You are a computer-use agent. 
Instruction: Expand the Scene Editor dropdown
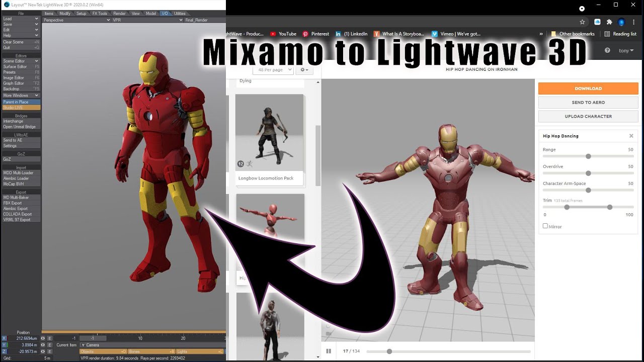click(21, 61)
